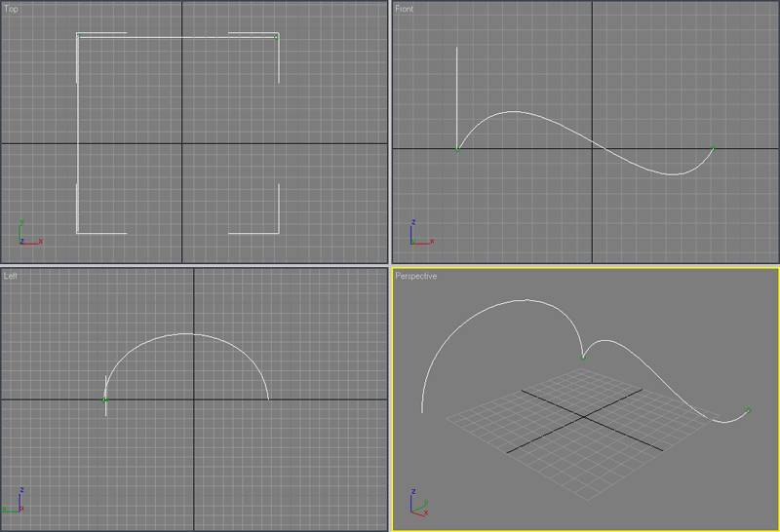The image size is (780, 532).
Task: Select left green vertex at Front curve start
Action: click(457, 149)
